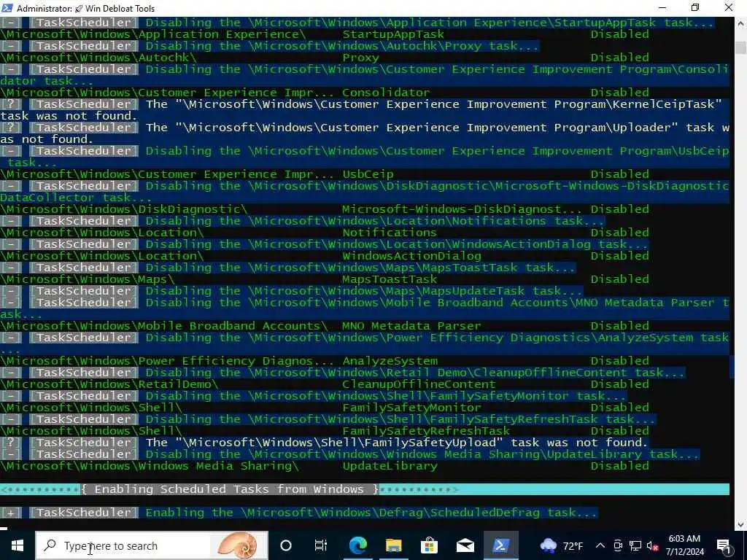Click the Cortana circle icon on taskbar

click(x=286, y=545)
